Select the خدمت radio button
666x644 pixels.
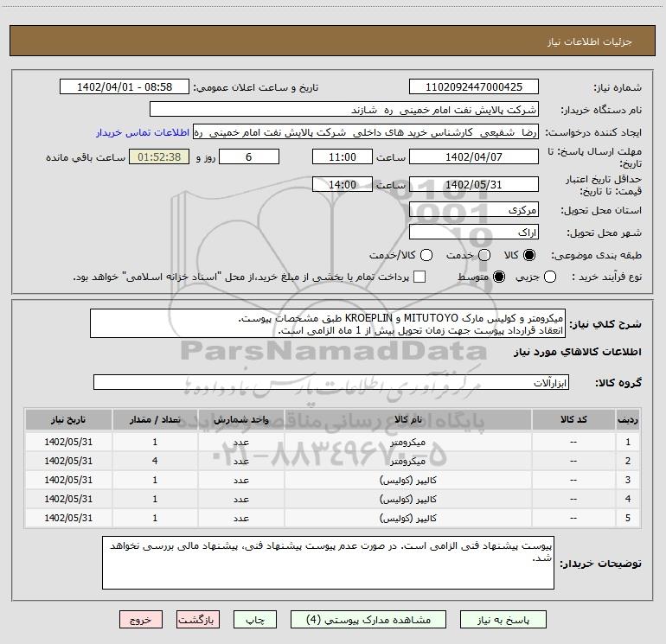(x=484, y=255)
